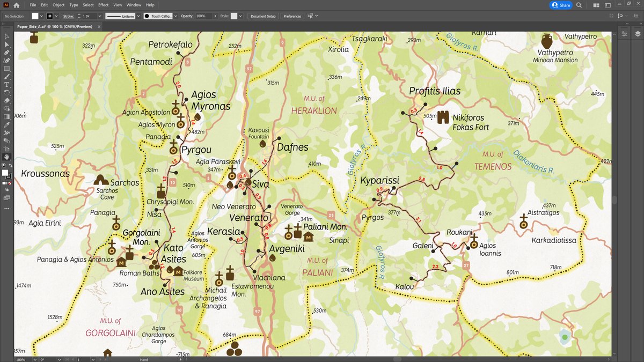Select the Shape Builder tool
Viewport: 644px width, 362px height.
(x=7, y=108)
